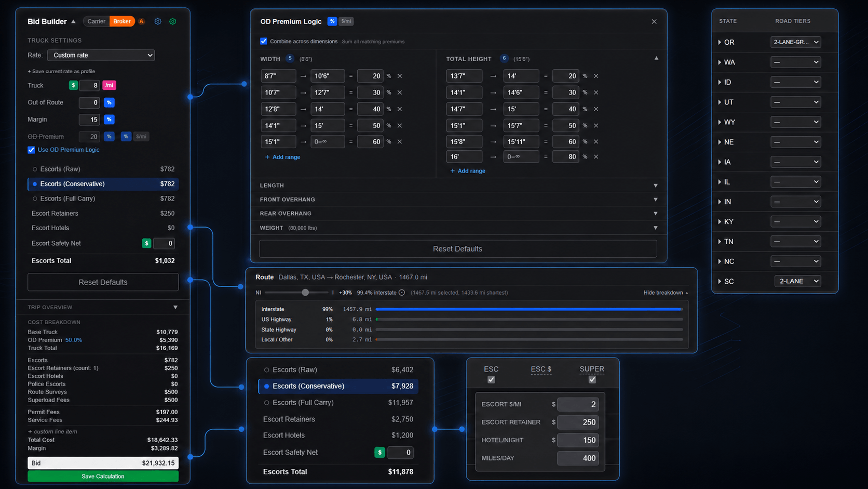Click Hide breakdown in Route panel

[666, 293]
